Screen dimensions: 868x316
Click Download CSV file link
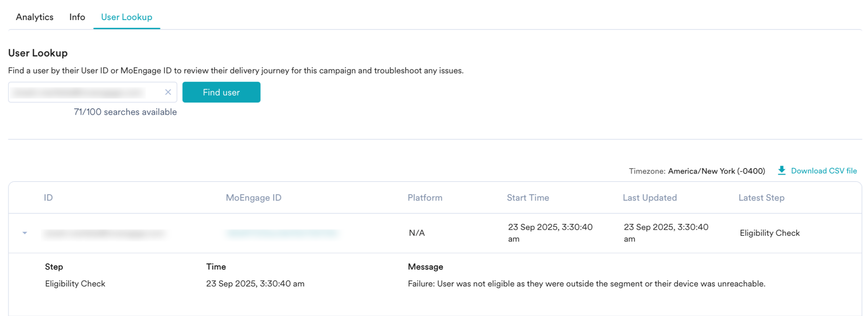coord(824,171)
